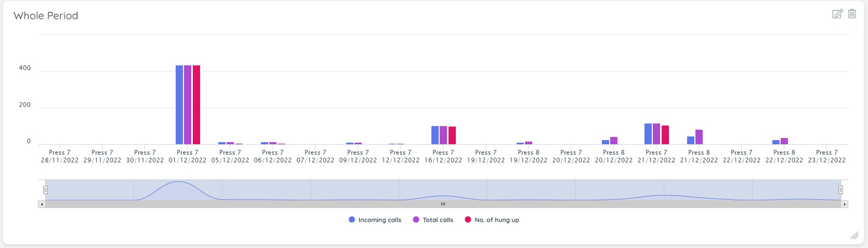Delete the widget with the trash icon

coord(852,14)
